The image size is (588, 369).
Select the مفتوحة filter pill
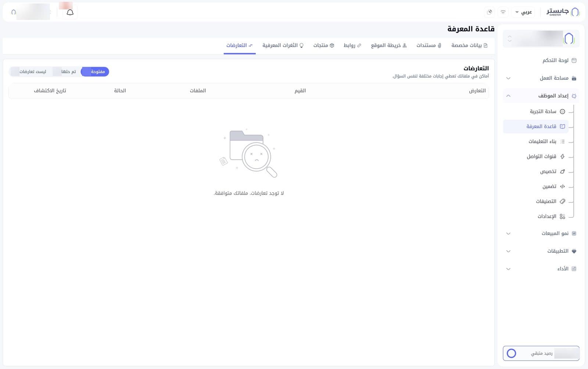pos(95,72)
